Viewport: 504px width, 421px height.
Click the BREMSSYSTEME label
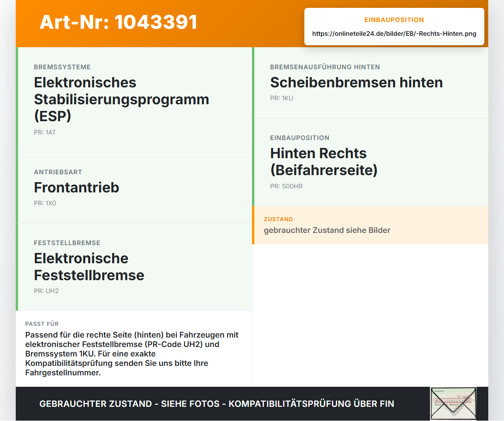point(62,67)
